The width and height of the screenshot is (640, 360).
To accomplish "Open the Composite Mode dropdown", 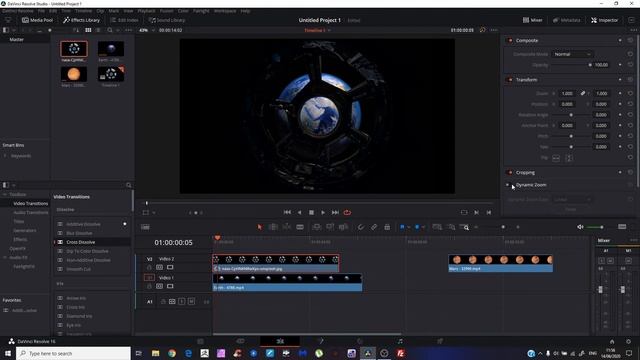I will (x=572, y=54).
